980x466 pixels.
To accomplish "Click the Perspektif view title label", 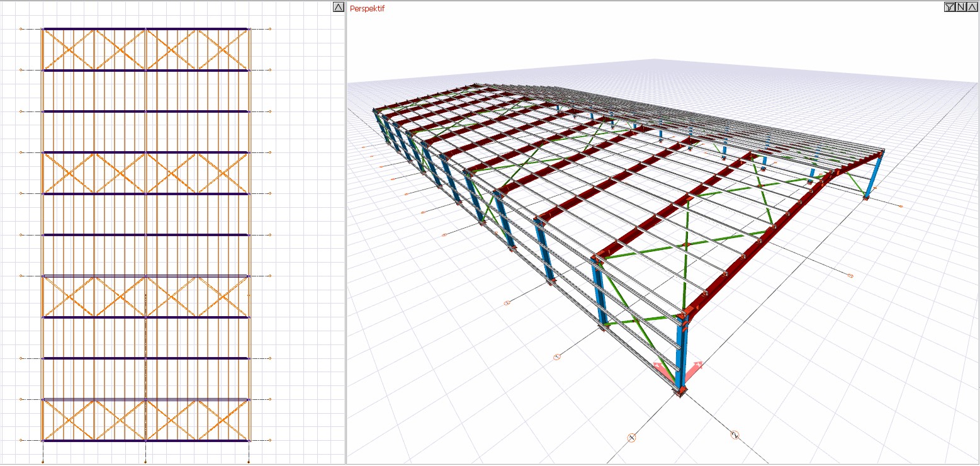I will click(x=367, y=9).
